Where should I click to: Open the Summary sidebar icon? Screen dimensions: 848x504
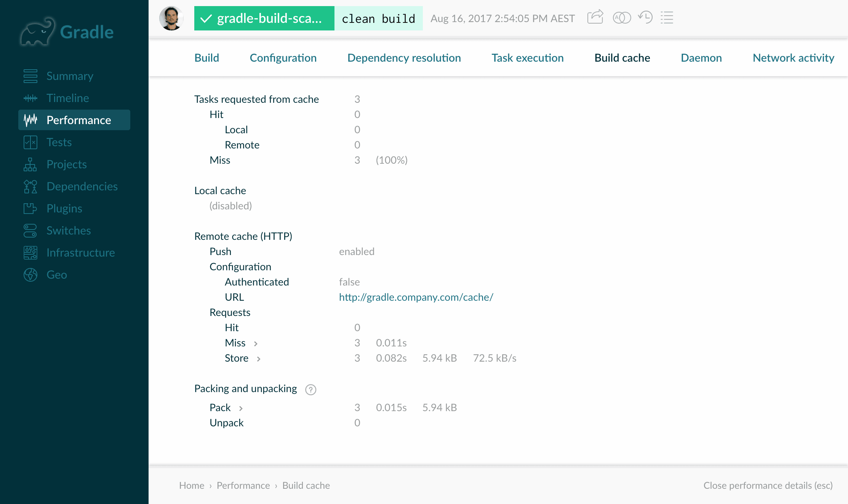coord(30,76)
